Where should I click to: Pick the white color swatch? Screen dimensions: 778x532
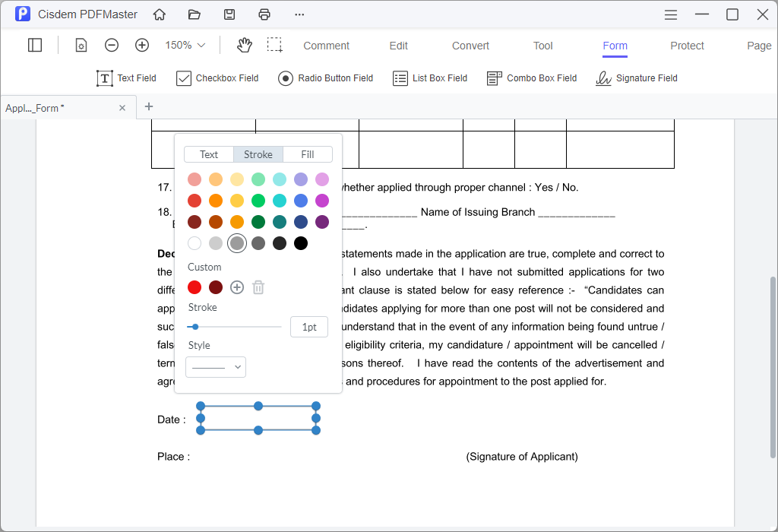[x=194, y=243]
